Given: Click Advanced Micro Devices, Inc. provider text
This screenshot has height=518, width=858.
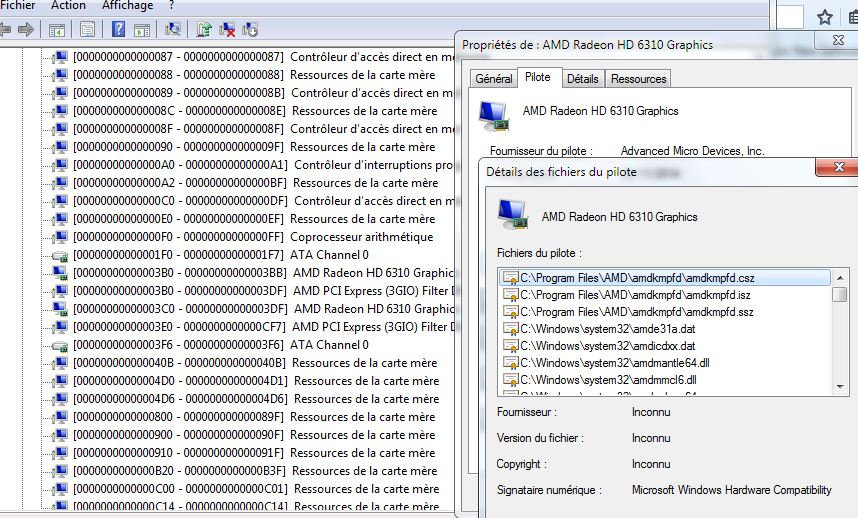Looking at the screenshot, I should tap(692, 151).
